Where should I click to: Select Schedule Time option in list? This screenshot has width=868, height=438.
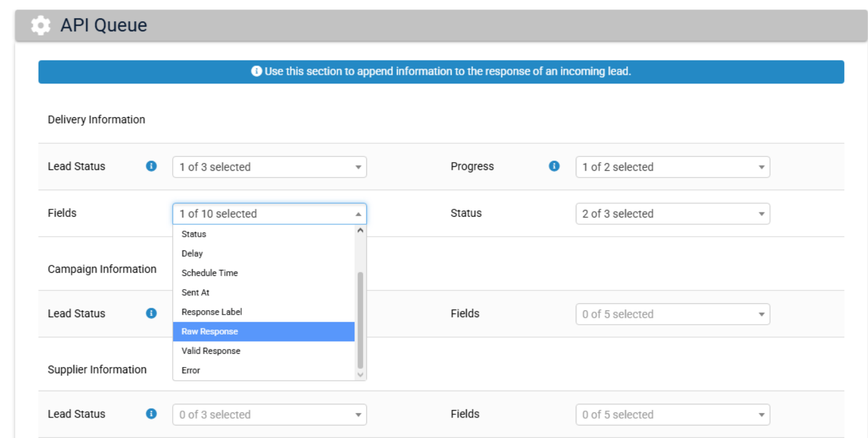[x=264, y=273]
